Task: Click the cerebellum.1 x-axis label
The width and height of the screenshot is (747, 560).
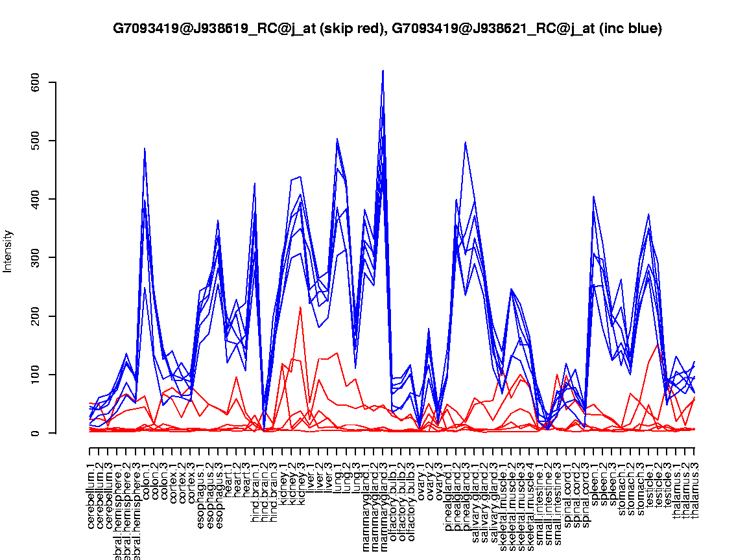Action: [x=91, y=493]
